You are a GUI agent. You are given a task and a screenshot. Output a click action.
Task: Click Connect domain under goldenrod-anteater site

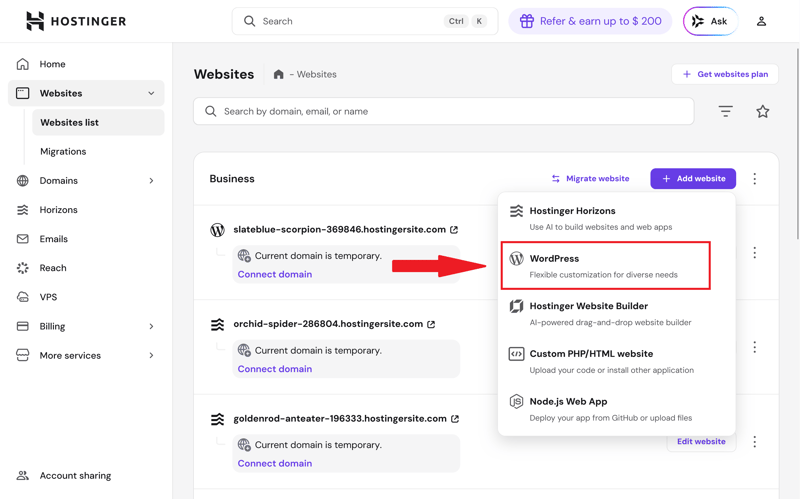275,464
